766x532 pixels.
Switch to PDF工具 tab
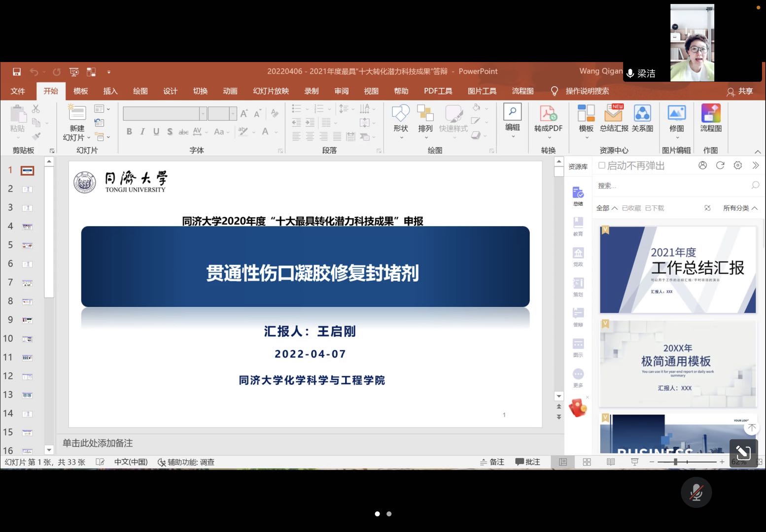pos(438,91)
